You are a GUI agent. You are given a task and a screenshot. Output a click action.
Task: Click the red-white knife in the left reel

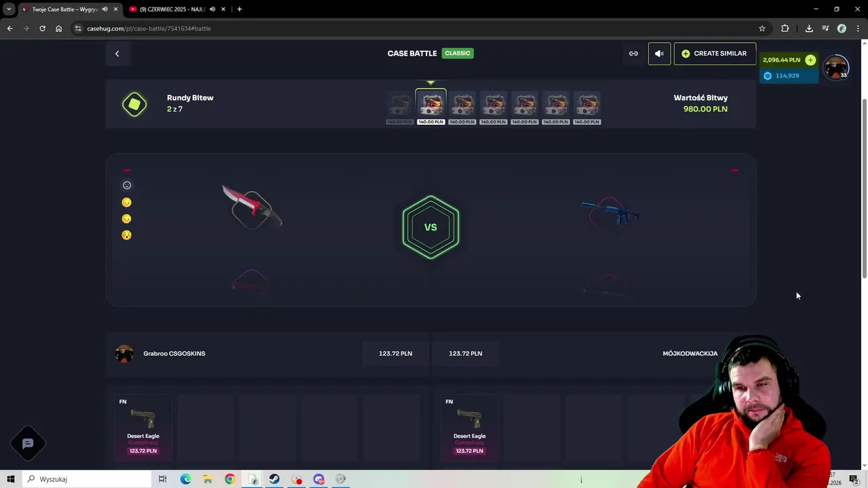coord(252,207)
